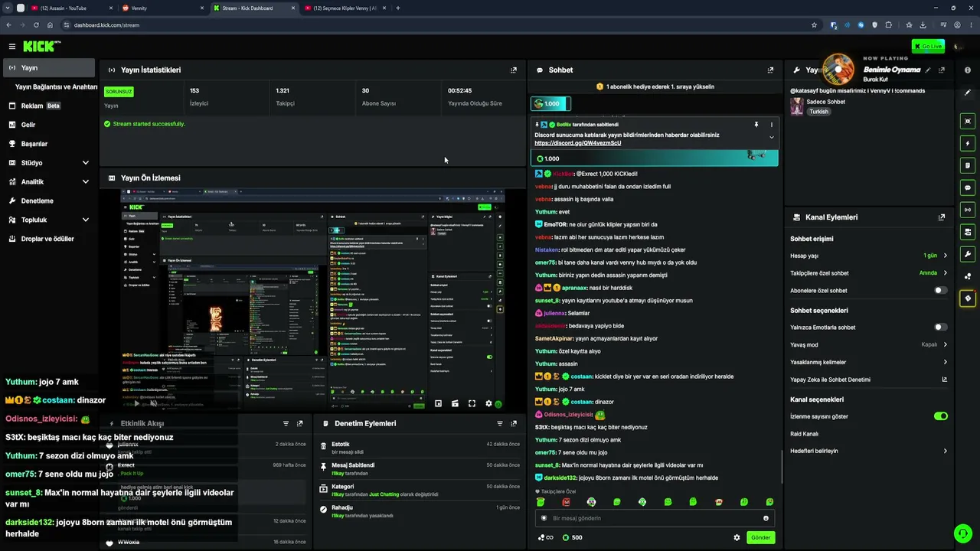This screenshot has width=980, height=551.
Task: Open filter options in Etkinlik Akışı
Action: point(286,423)
